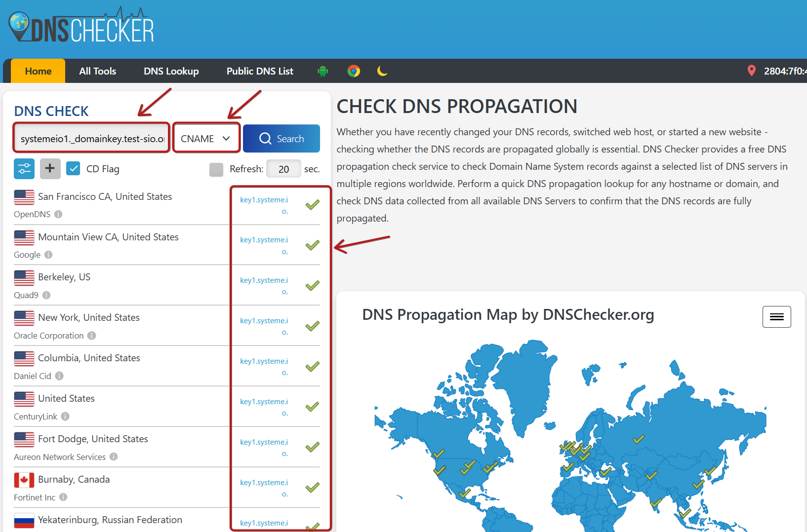Click info icon next to Aureon Network Services
807x532 pixels.
coord(114,457)
